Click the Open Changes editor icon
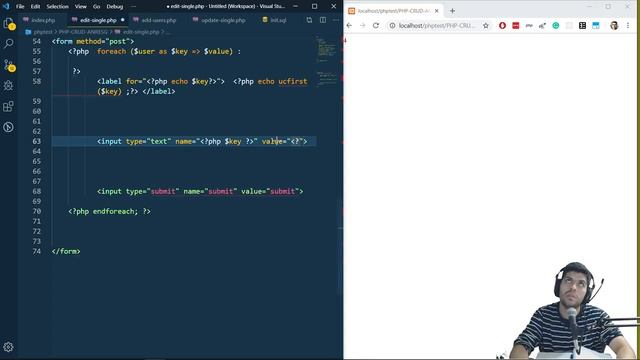640x360 pixels. tap(309, 20)
